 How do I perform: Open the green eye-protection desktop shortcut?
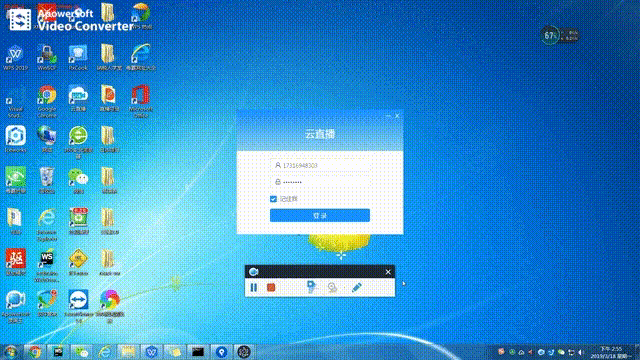(16, 180)
